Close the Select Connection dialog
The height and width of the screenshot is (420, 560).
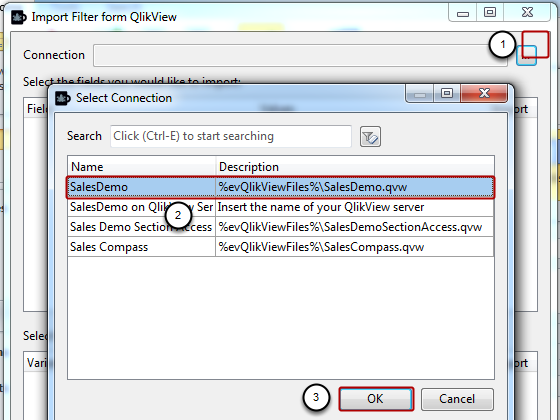tap(484, 94)
